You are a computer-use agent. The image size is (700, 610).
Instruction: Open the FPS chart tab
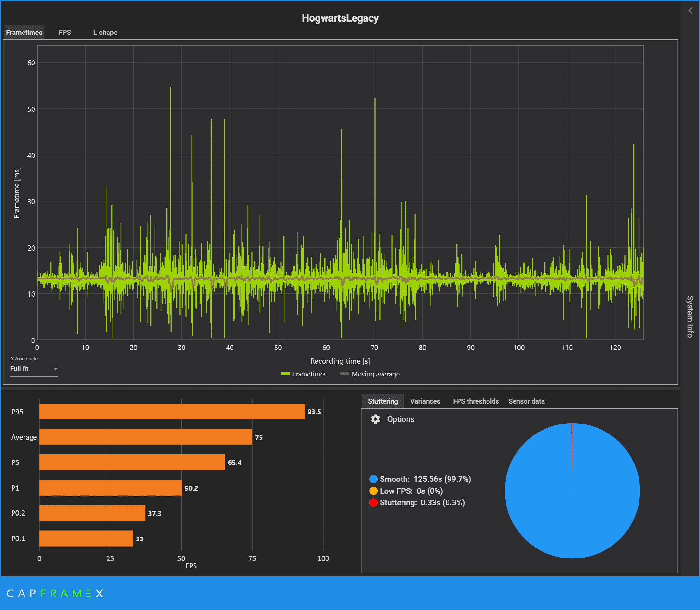pyautogui.click(x=65, y=32)
